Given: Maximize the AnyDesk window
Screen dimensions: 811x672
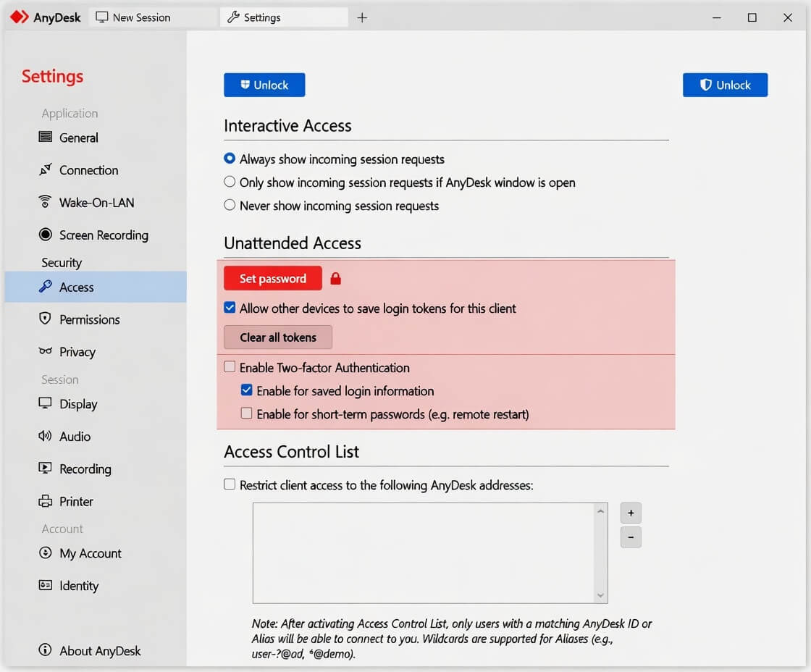Looking at the screenshot, I should (752, 17).
